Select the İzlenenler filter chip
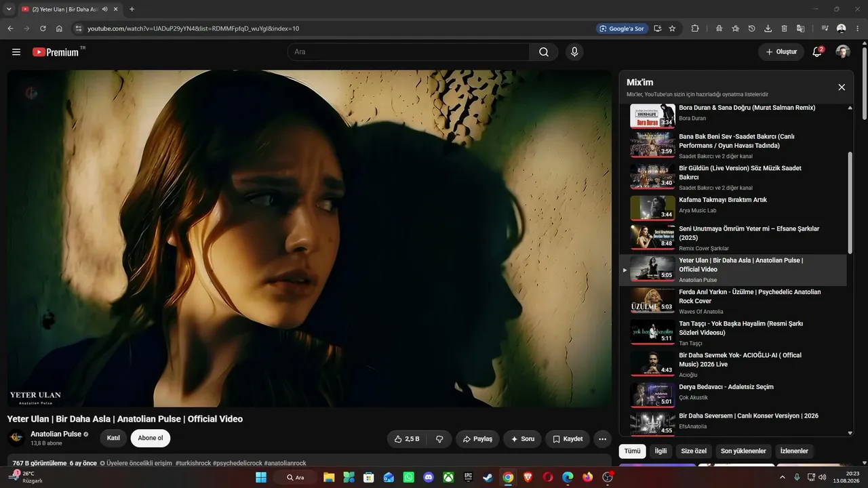Viewport: 868px width, 488px height. click(x=794, y=451)
